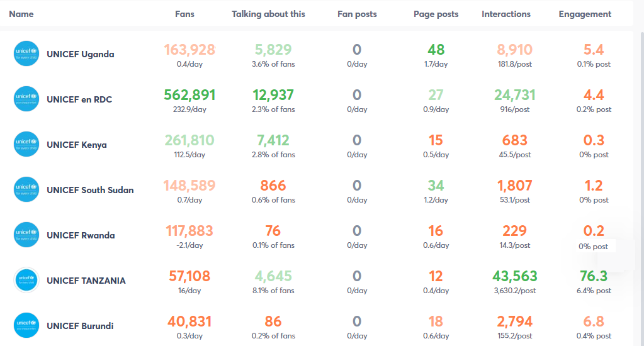
Task: Open the UNICEF TANZANIA page name
Action: click(86, 281)
